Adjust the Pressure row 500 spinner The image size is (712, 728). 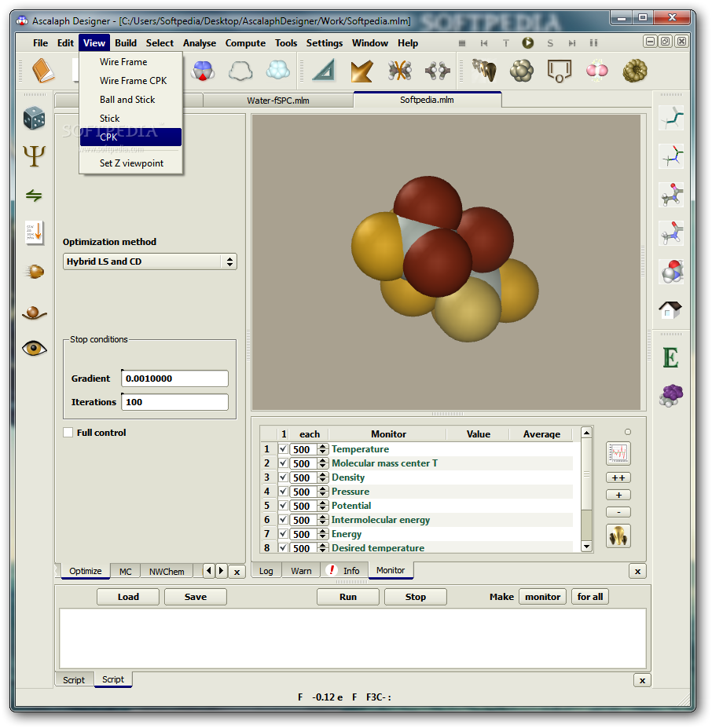(322, 492)
